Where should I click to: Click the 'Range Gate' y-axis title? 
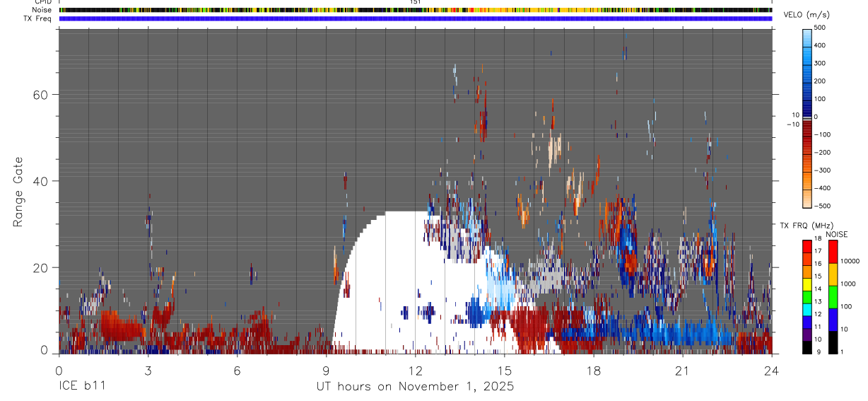point(18,192)
